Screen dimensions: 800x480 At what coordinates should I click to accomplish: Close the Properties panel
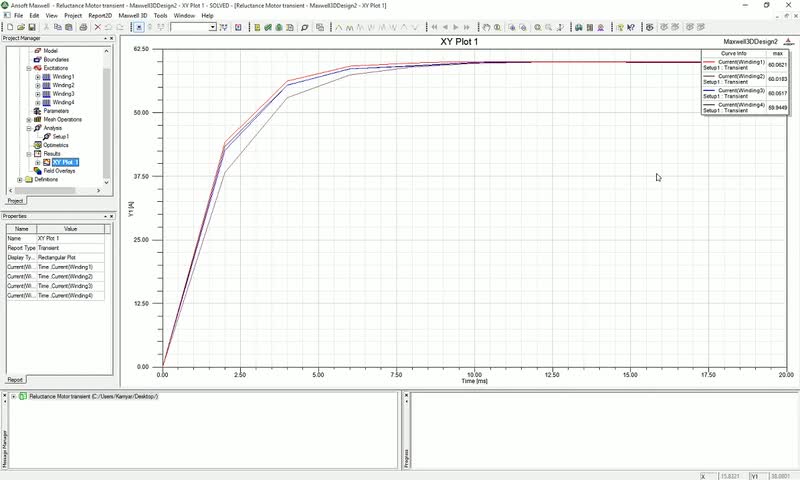click(111, 216)
